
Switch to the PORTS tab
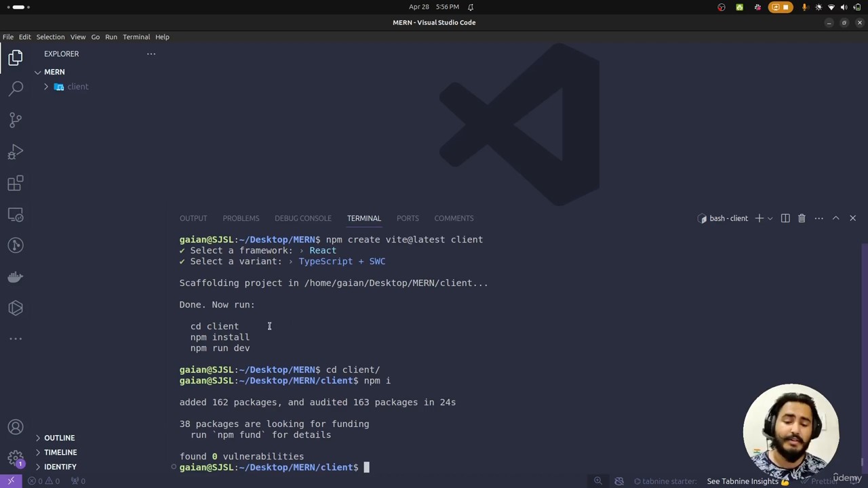tap(408, 218)
